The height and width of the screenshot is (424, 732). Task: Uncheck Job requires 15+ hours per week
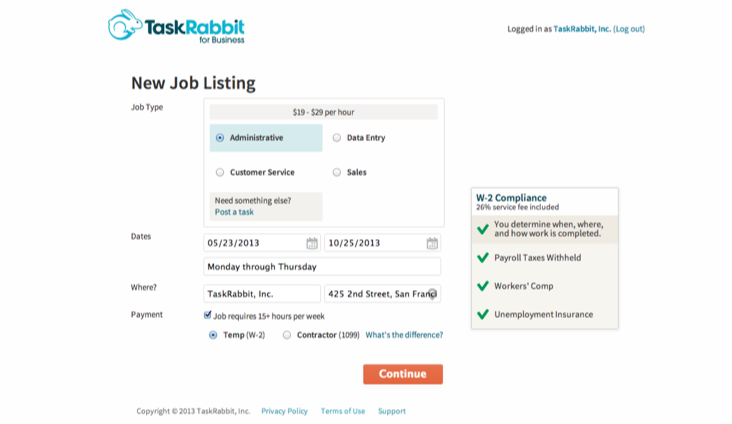point(208,315)
